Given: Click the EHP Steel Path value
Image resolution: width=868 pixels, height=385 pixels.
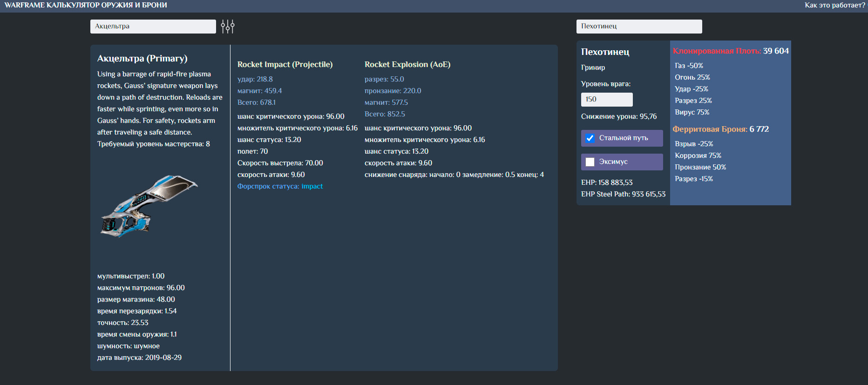Looking at the screenshot, I should 623,194.
